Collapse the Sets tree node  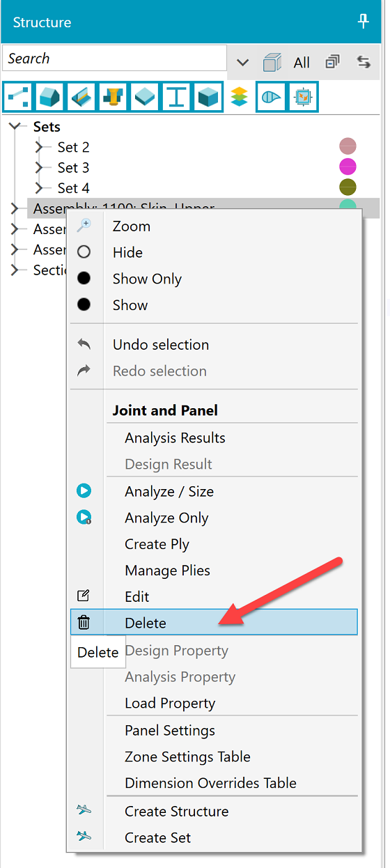[17, 127]
